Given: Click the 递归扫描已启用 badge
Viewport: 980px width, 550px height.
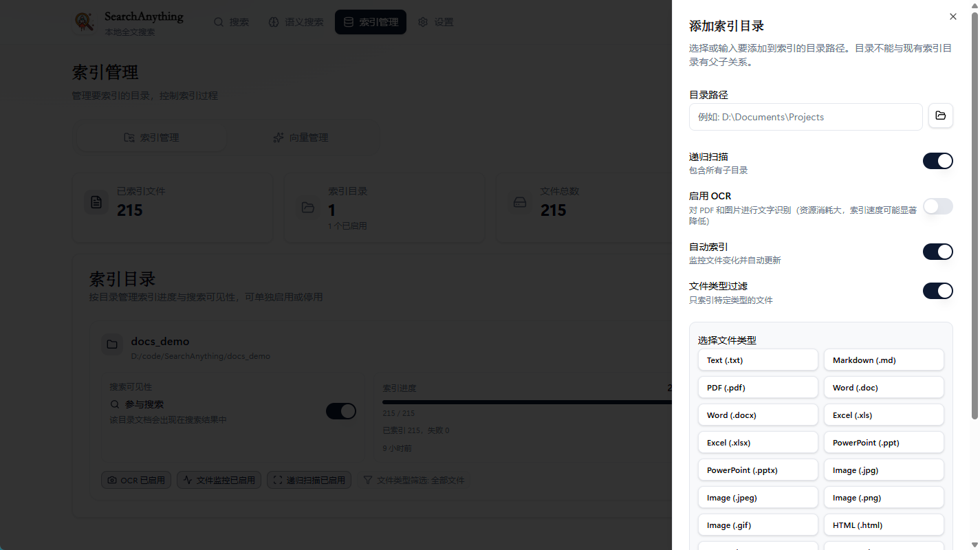Looking at the screenshot, I should [309, 480].
